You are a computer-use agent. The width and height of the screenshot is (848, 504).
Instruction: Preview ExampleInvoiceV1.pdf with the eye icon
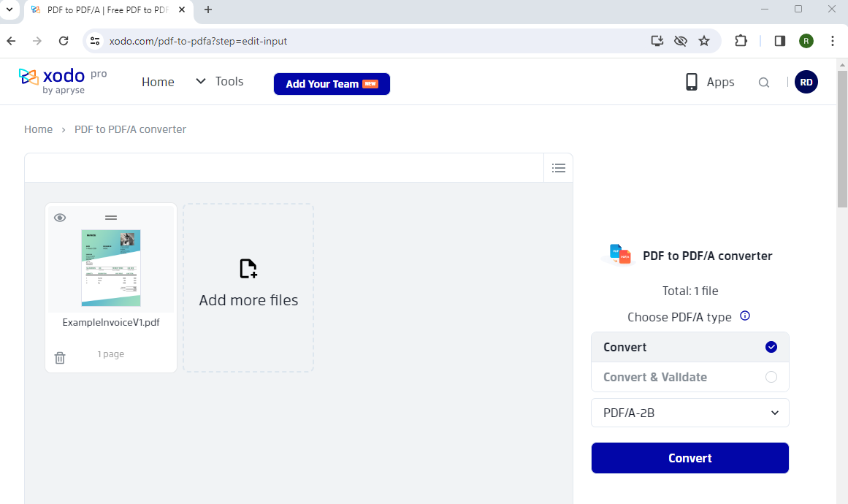click(60, 218)
